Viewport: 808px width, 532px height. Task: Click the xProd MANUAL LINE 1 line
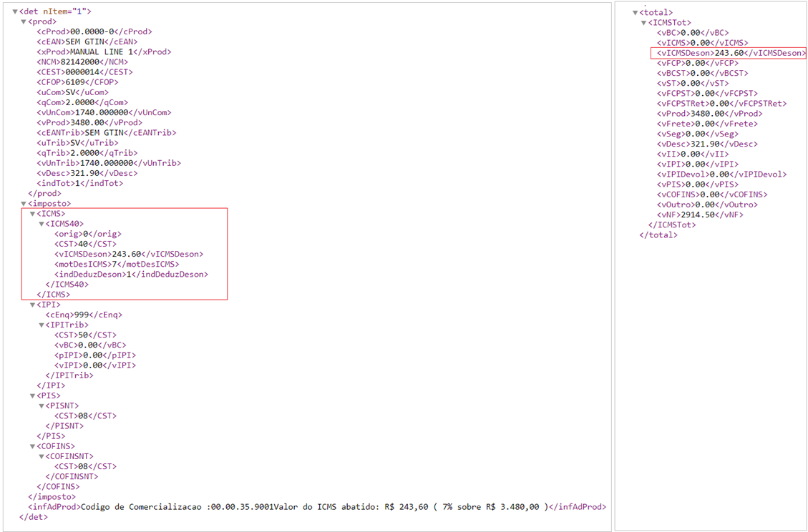click(104, 52)
